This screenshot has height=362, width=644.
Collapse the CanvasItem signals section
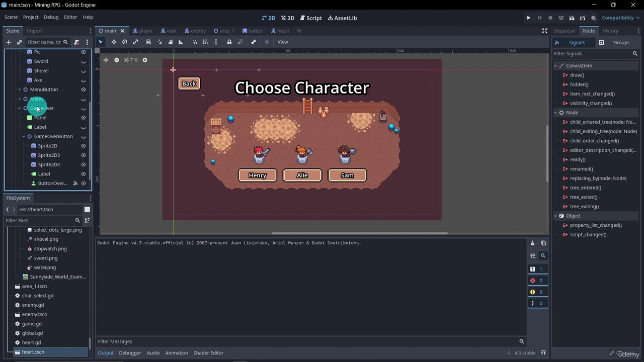click(556, 66)
